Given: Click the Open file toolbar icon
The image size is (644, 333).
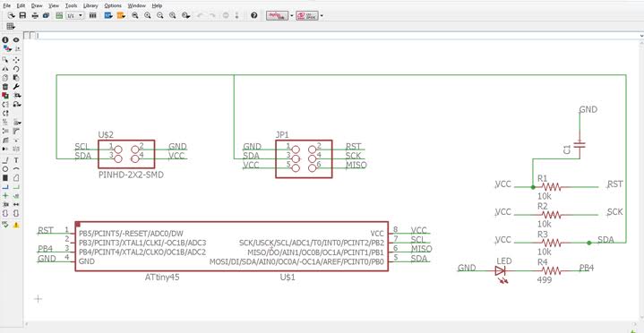Looking at the screenshot, I should click(x=12, y=15).
